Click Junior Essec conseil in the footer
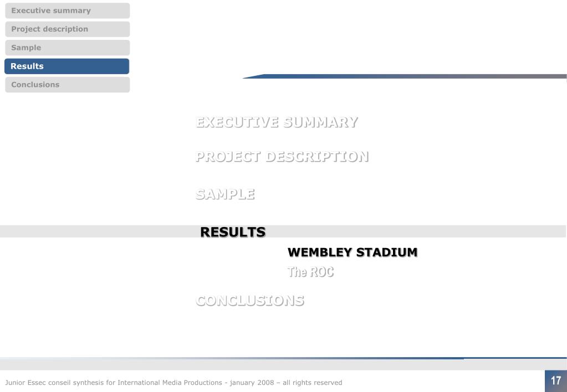Viewport: 567px width, 392px height. [38, 383]
